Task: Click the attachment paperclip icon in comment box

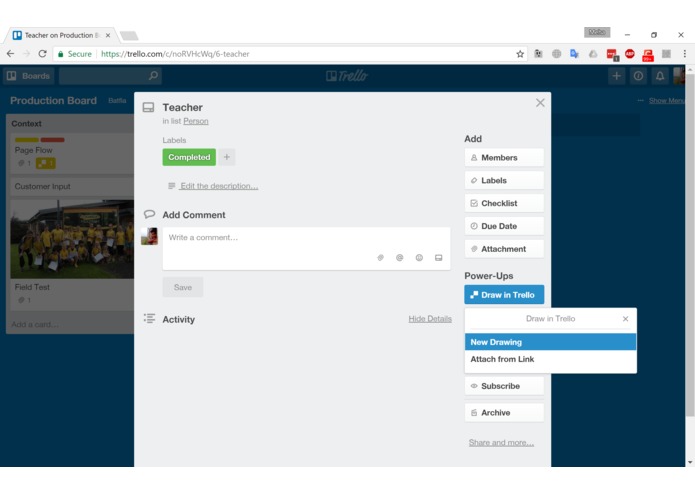Action: point(380,258)
